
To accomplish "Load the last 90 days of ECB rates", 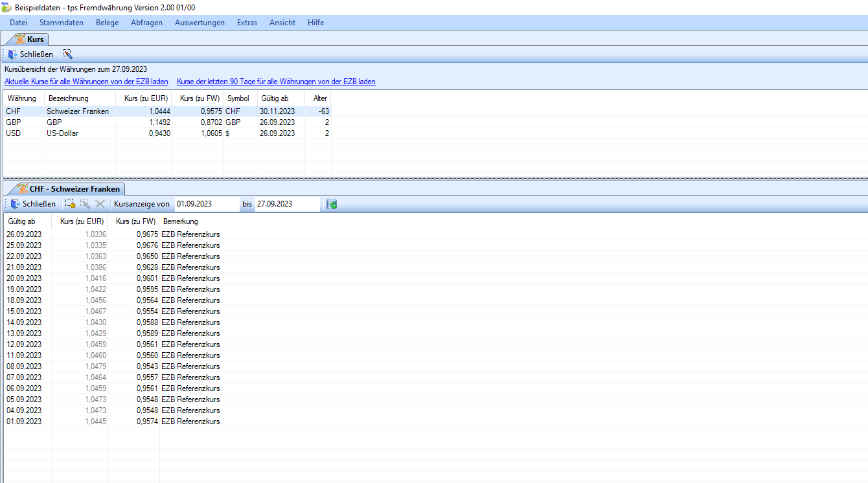I will (x=276, y=82).
